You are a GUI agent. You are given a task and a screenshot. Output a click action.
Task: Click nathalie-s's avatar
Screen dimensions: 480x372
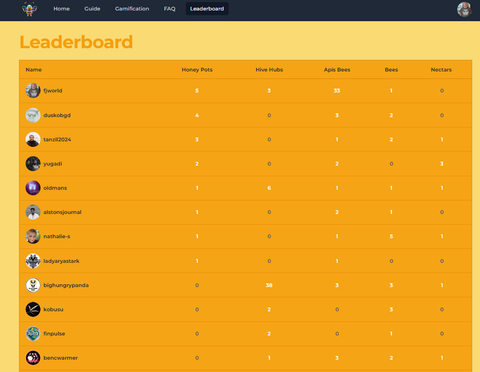33,236
